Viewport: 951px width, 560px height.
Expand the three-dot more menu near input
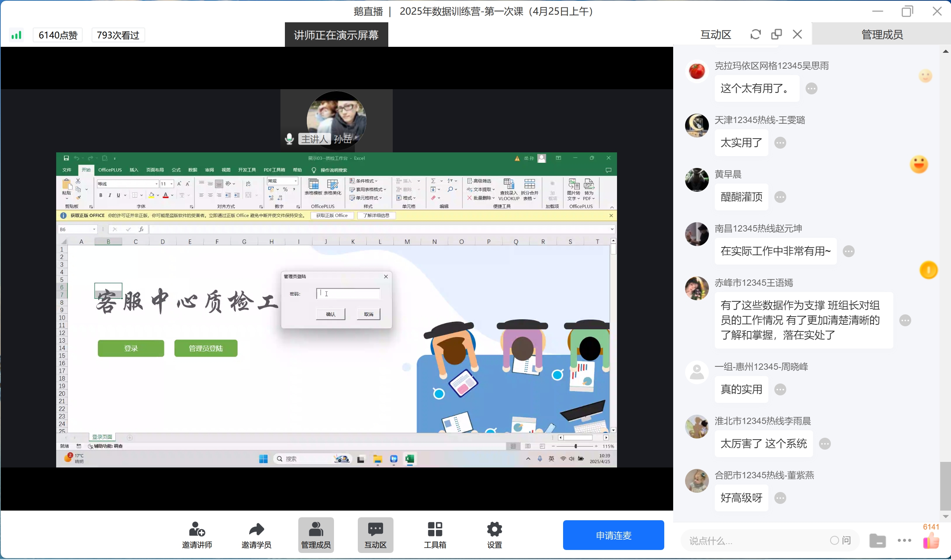[904, 541]
